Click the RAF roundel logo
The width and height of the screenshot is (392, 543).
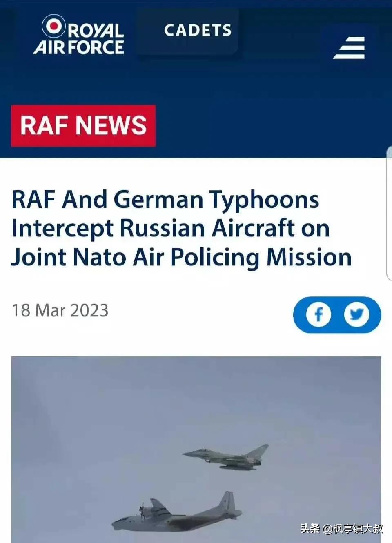click(53, 26)
